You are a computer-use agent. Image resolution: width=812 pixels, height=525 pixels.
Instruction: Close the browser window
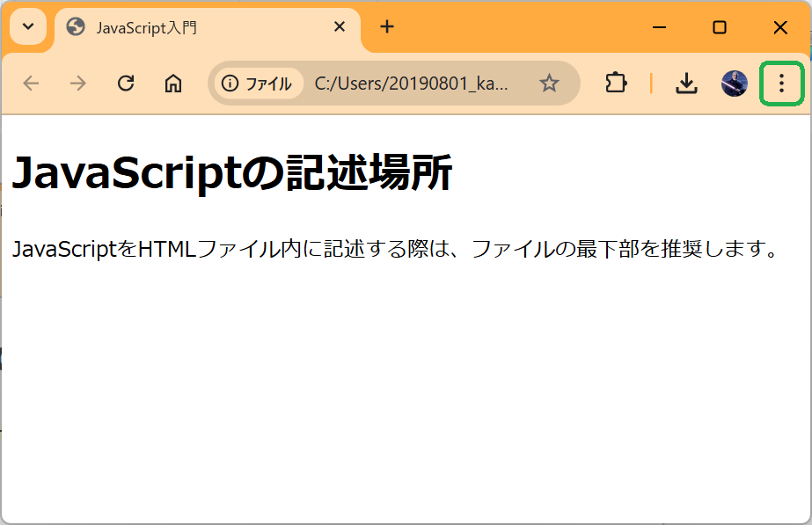779,27
